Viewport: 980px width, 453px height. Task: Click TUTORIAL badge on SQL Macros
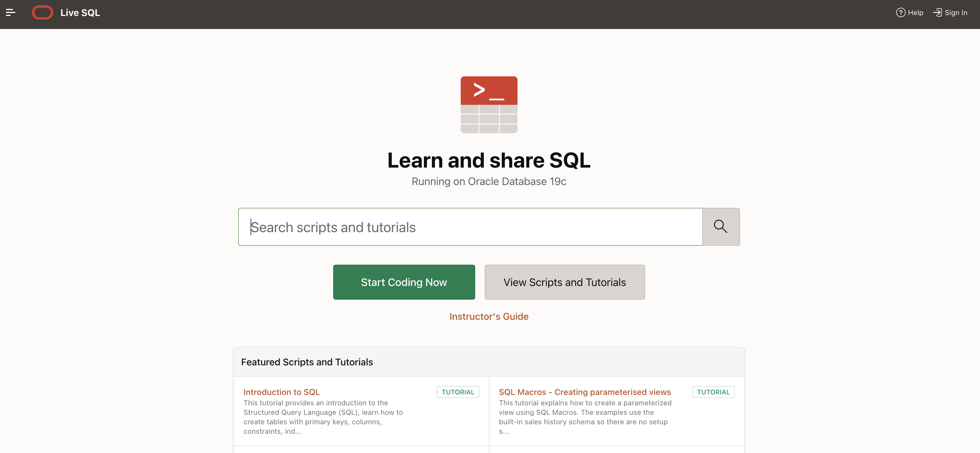(713, 392)
